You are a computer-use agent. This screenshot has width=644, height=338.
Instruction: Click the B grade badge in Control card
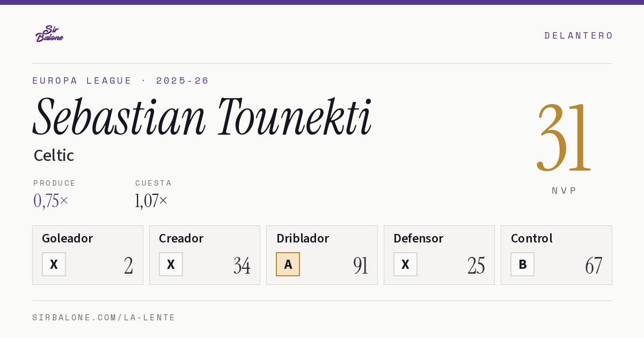point(522,264)
